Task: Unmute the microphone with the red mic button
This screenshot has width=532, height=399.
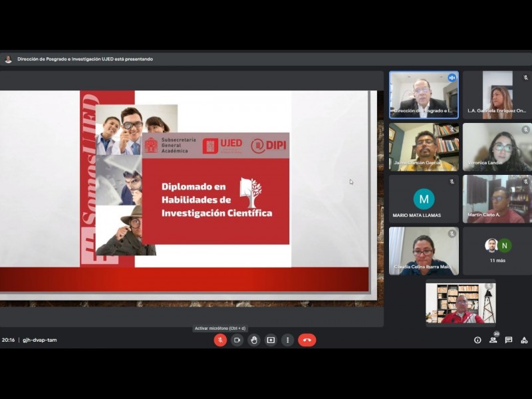Action: [220, 340]
